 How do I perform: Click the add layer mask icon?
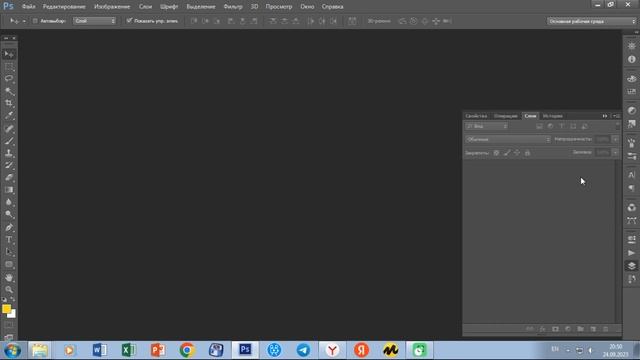(x=555, y=329)
